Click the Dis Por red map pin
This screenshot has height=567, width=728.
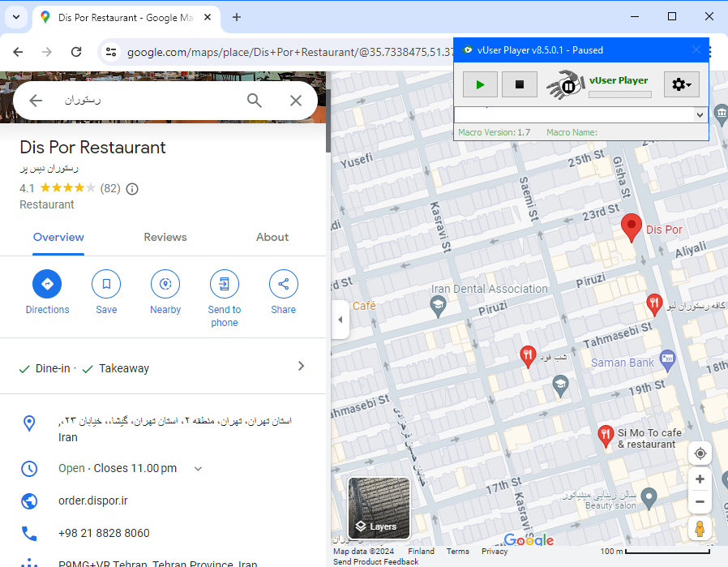(x=632, y=227)
